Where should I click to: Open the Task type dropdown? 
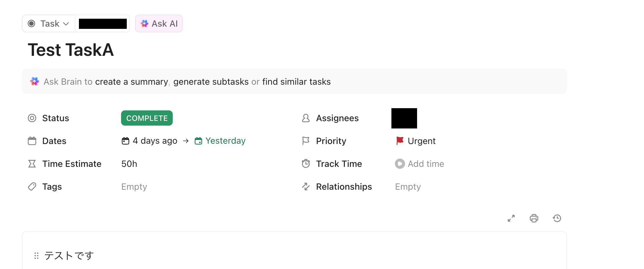(49, 23)
